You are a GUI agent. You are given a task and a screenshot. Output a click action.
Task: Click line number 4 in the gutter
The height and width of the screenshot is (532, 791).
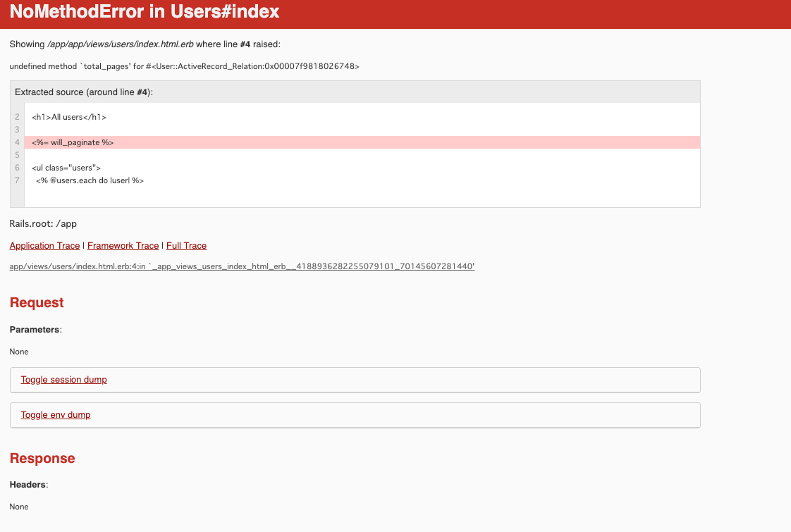(x=17, y=142)
